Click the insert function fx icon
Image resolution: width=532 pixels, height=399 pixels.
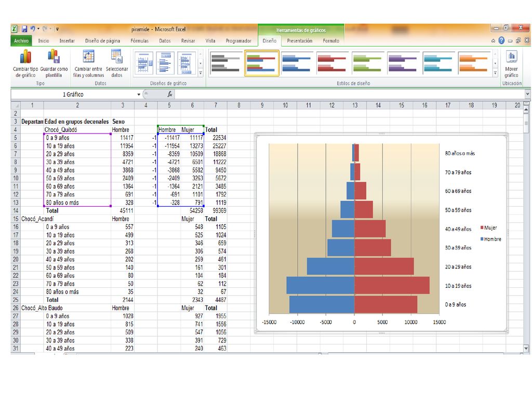pos(170,95)
